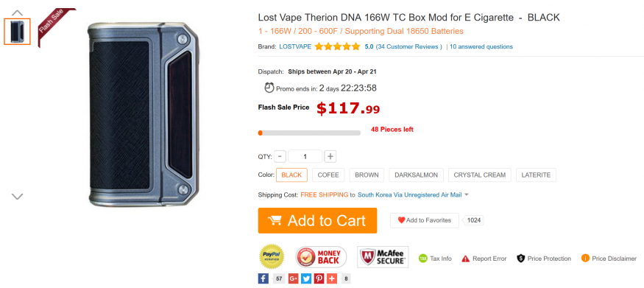Click the PayPal Verified badge

[x=272, y=256]
